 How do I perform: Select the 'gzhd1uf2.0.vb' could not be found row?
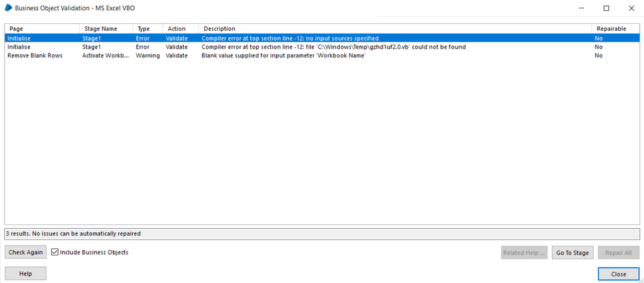pyautogui.click(x=322, y=47)
